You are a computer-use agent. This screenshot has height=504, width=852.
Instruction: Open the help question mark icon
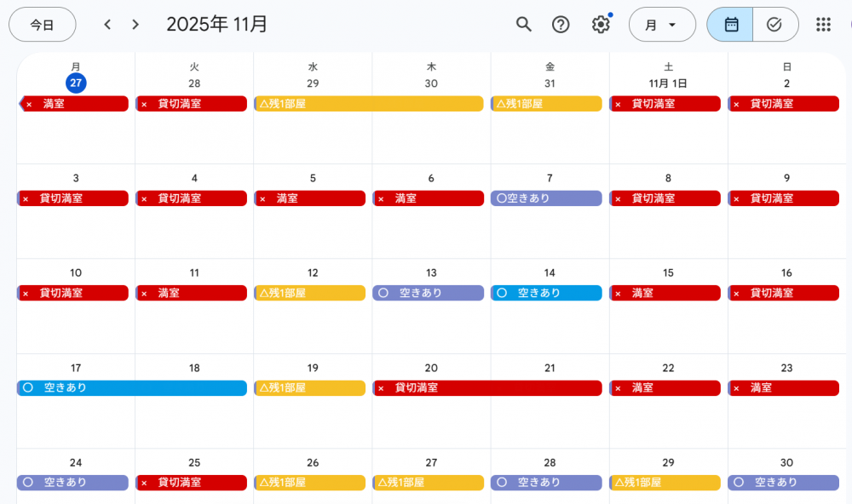tap(561, 25)
